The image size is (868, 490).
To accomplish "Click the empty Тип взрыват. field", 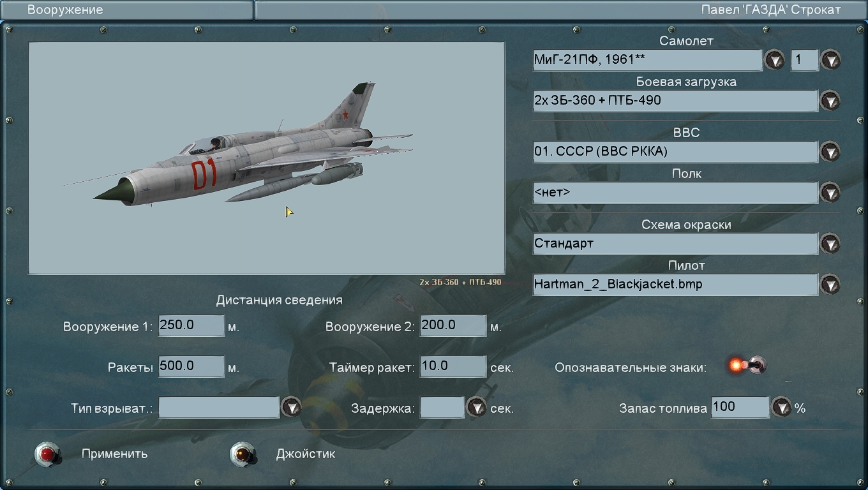I will [x=219, y=407].
